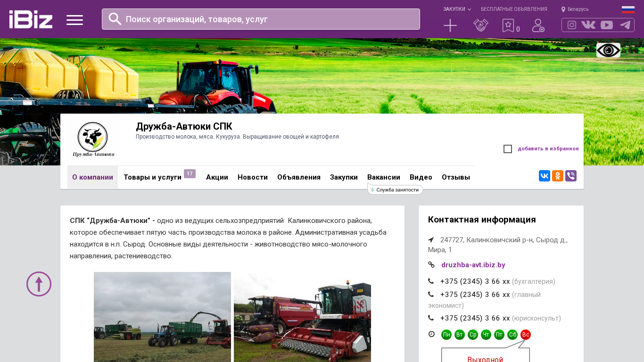Switch language with the Russian flag

click(628, 9)
